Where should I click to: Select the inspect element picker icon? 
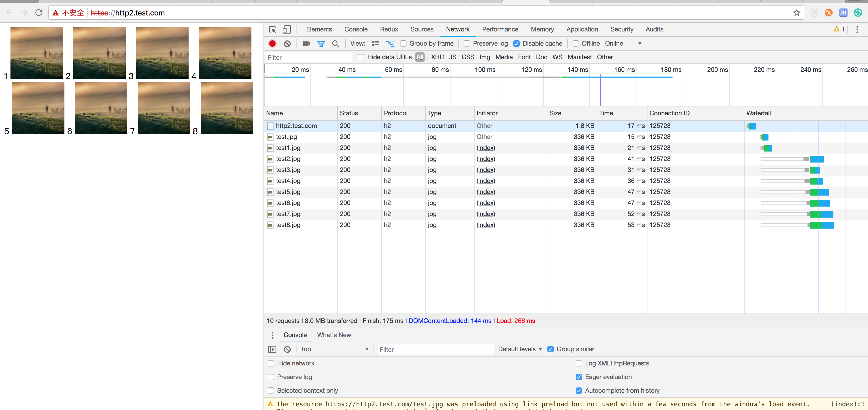click(x=273, y=30)
